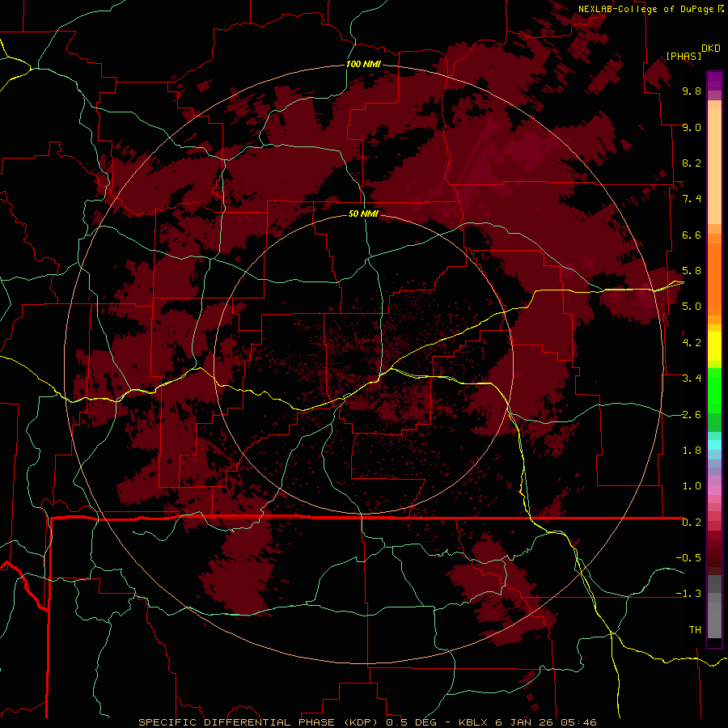Click the 9.0 value on the color scale
728x728 pixels.
(692, 127)
